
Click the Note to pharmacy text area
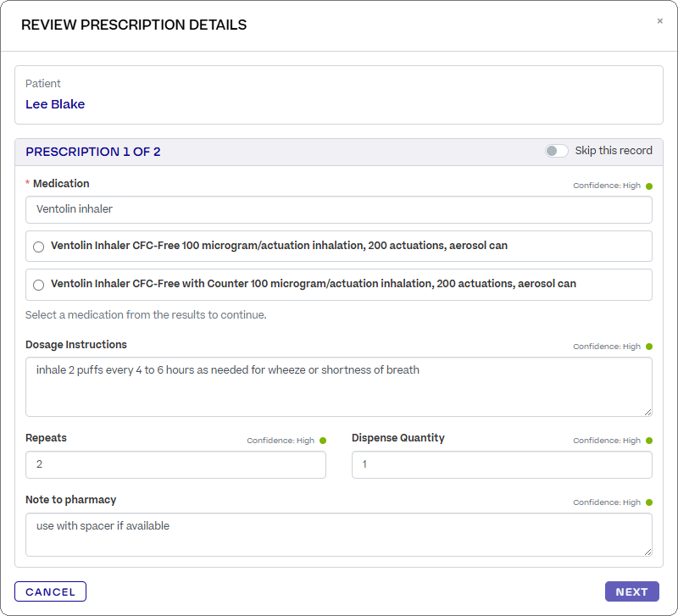(x=338, y=535)
